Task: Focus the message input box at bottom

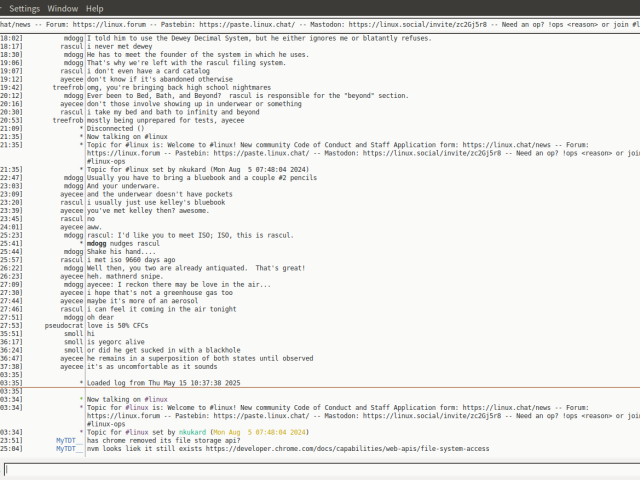Action: point(320,468)
